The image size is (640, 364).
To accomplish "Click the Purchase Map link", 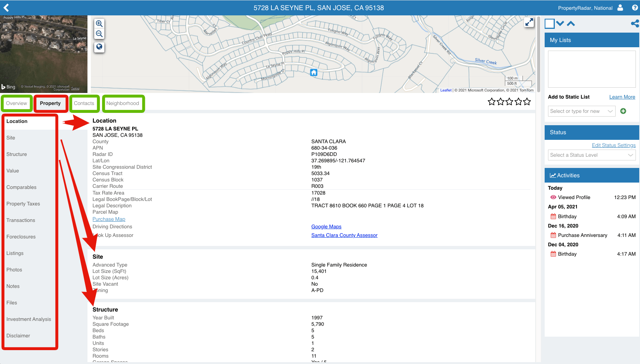I will pos(109,219).
